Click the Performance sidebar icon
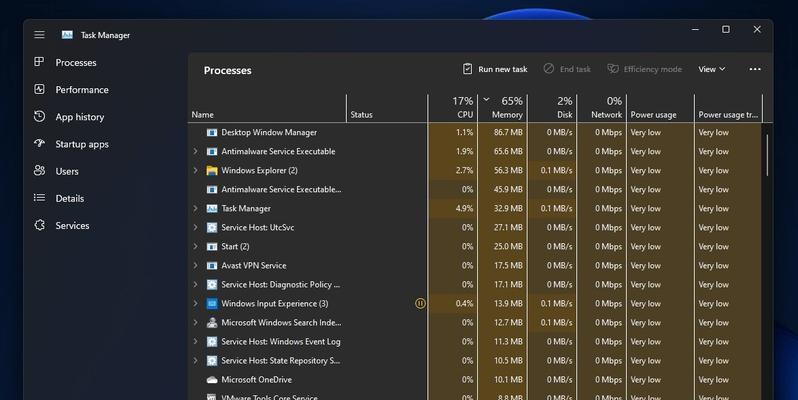The width and height of the screenshot is (798, 400). [x=39, y=89]
